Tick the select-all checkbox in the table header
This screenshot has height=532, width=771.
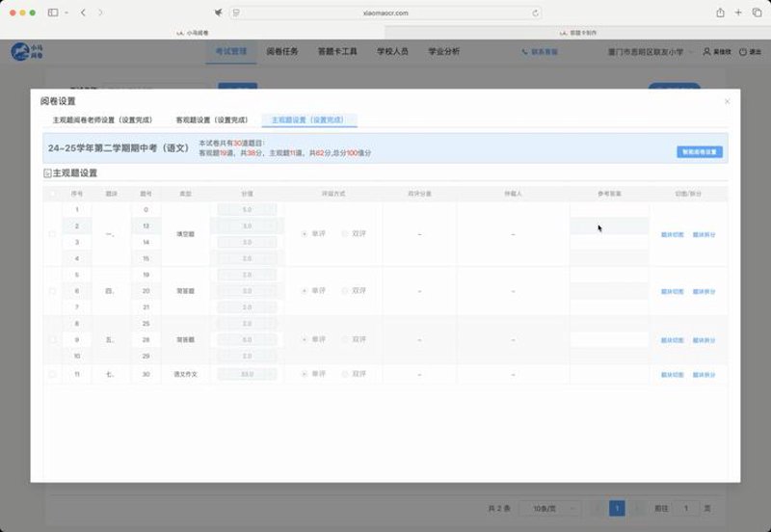[x=53, y=194]
